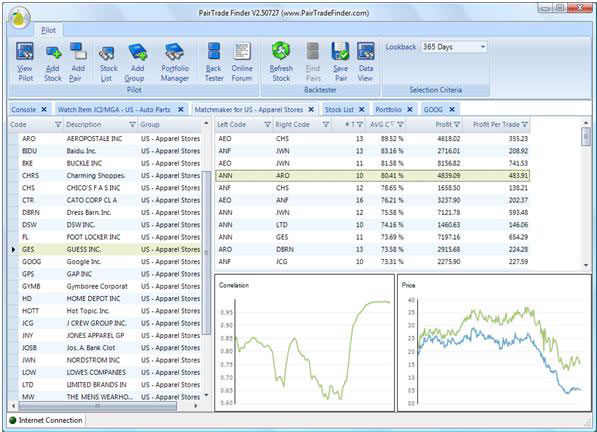Viewport: 597px width, 432px height.
Task: Select the ARO / DBRN pair row
Action: (x=372, y=249)
